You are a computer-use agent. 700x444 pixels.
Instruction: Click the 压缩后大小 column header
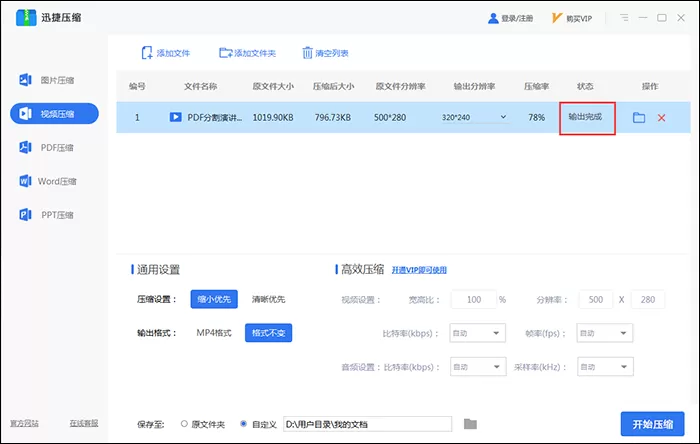(333, 86)
